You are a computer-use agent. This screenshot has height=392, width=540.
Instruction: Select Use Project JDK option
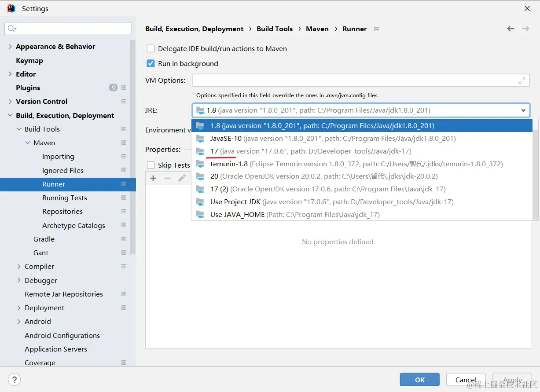[362, 201]
